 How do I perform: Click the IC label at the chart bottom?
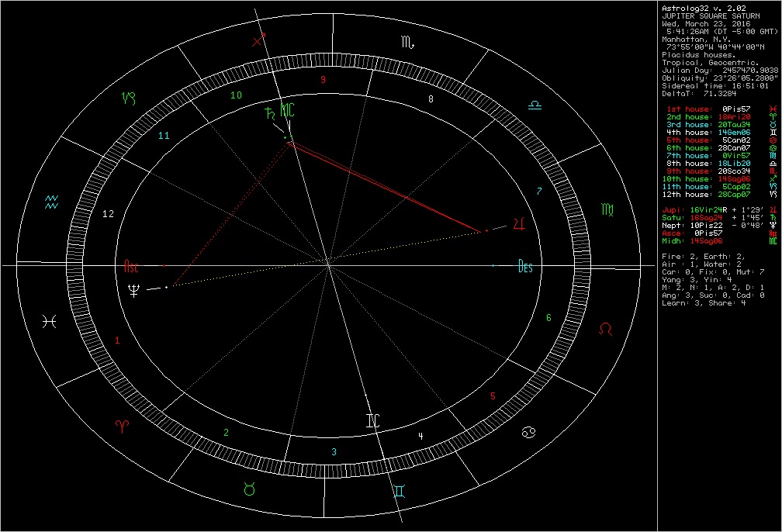[374, 420]
